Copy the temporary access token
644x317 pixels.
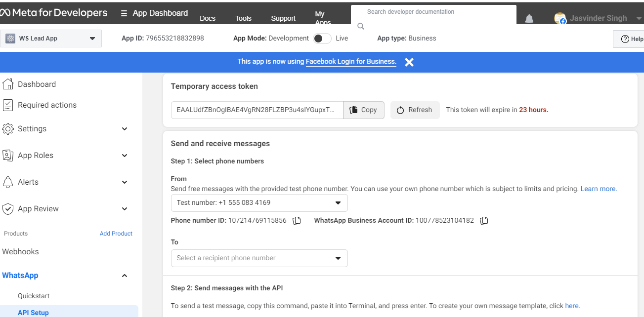364,110
